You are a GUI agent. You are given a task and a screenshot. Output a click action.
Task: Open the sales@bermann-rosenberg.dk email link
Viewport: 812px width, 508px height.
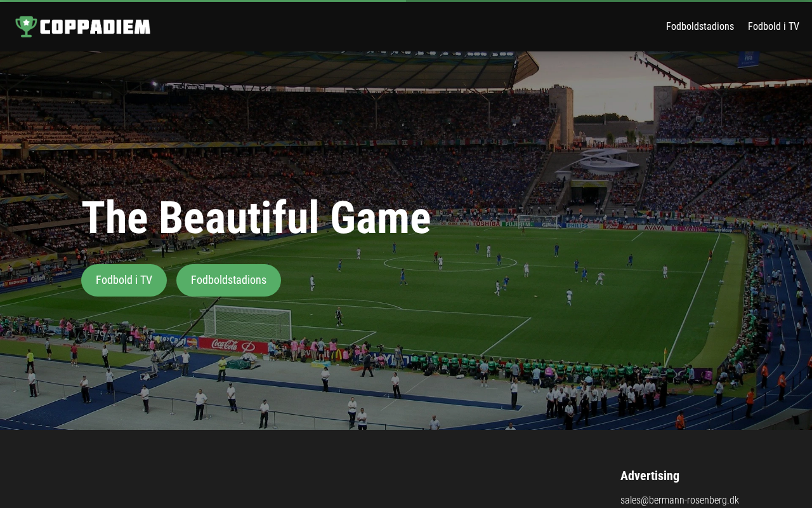(679, 500)
